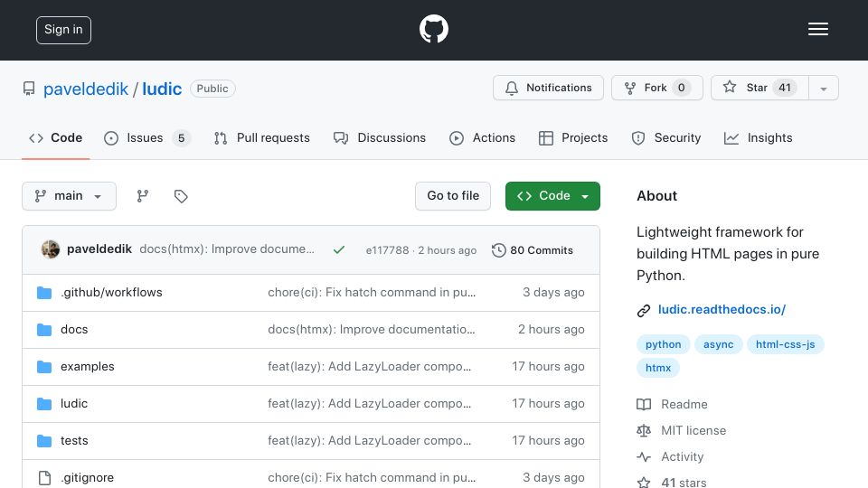Open the Discussions tab
868x488 pixels.
pyautogui.click(x=380, y=137)
